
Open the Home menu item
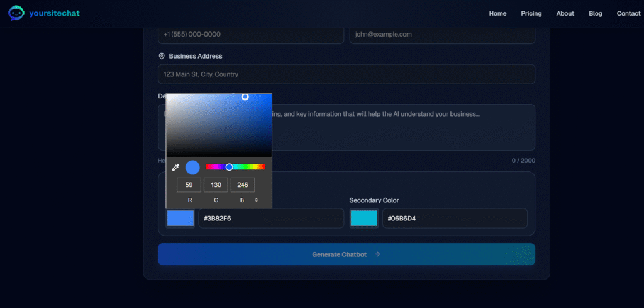click(497, 13)
